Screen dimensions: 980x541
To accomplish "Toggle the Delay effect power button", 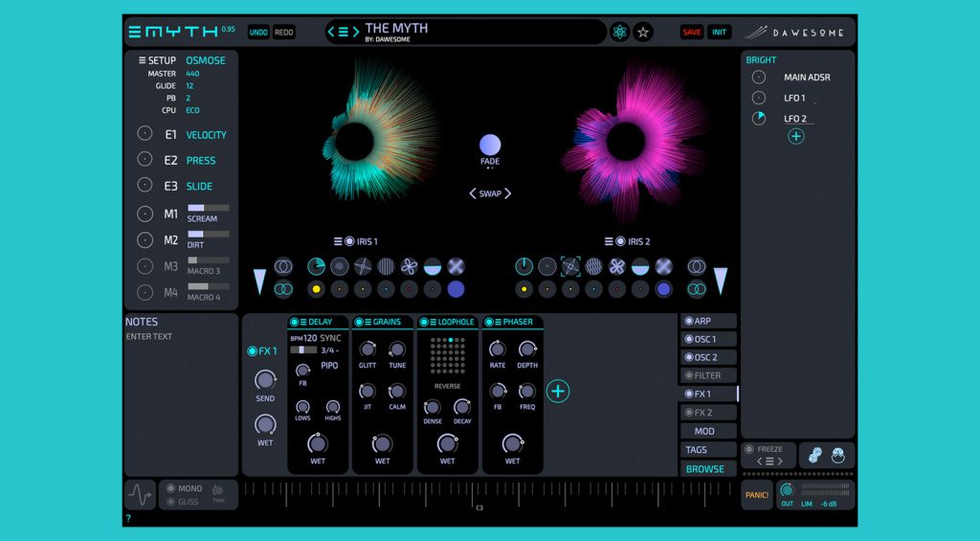I will tap(294, 322).
